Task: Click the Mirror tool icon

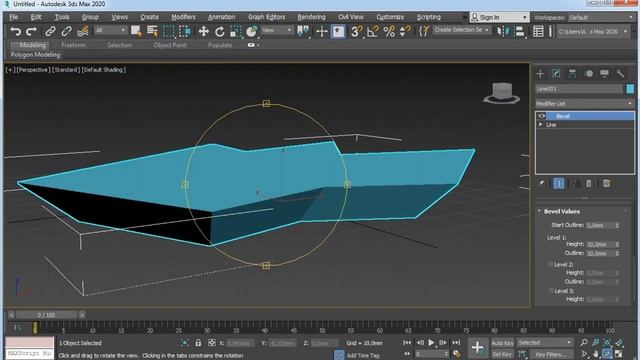Action: coord(503,31)
